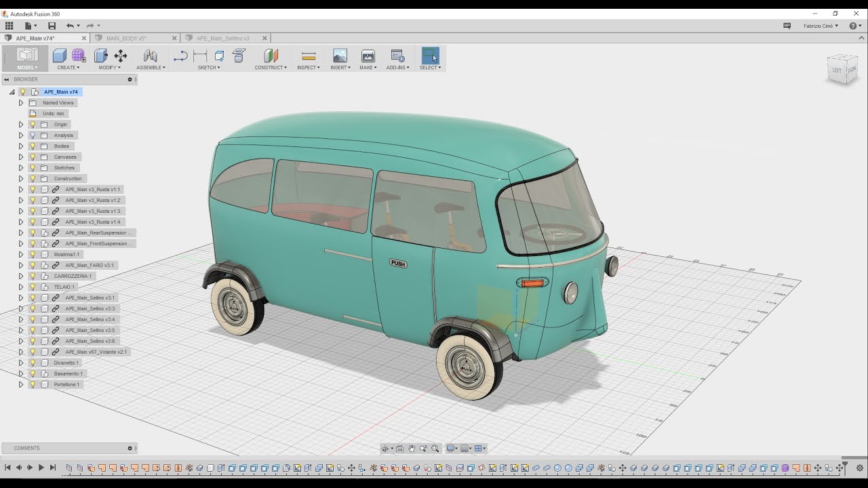Switch to the MAIN_BODY v5* tab

point(126,39)
